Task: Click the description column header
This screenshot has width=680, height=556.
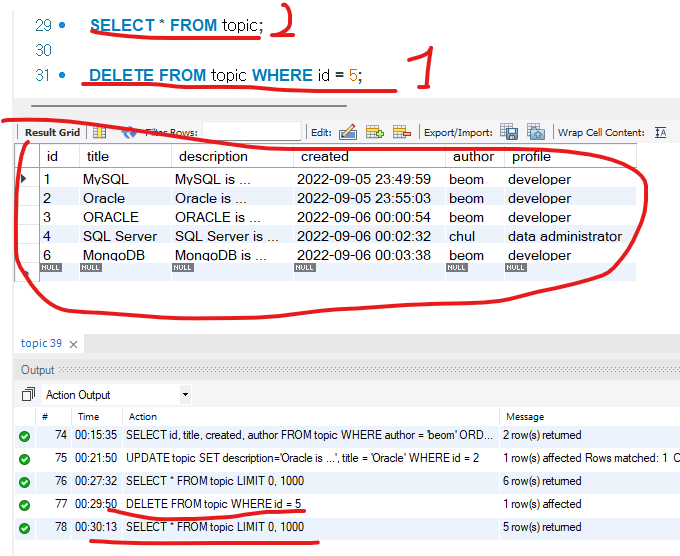Action: point(232,156)
